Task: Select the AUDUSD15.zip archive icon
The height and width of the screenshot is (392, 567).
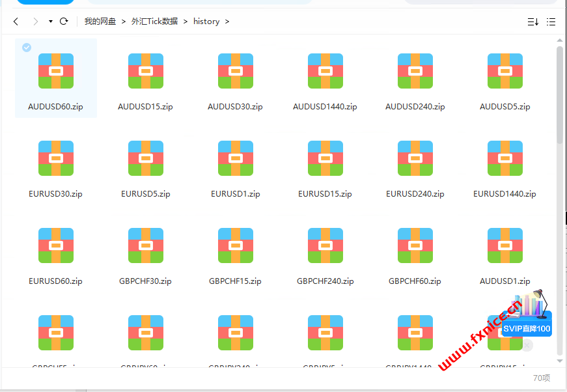Action: click(x=146, y=71)
